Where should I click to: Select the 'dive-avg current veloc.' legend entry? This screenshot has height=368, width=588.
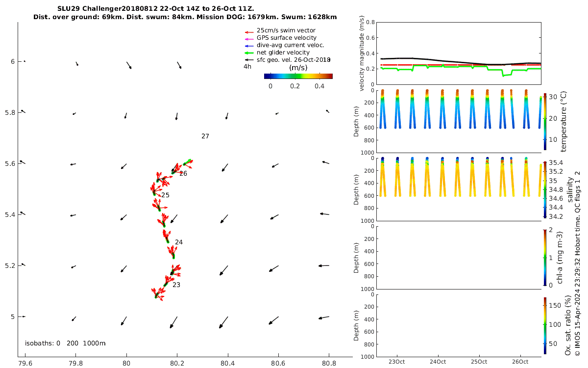pos(284,45)
